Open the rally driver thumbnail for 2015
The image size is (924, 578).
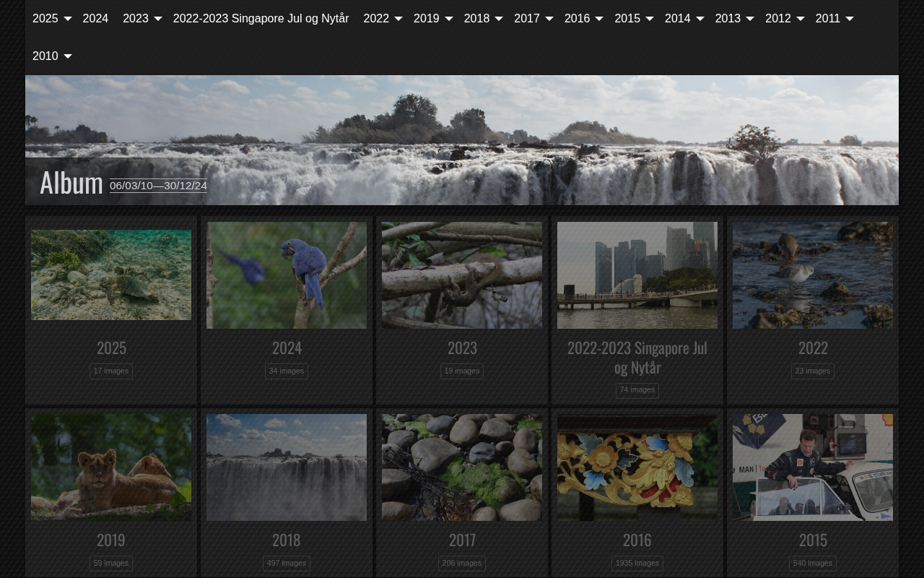coord(813,467)
